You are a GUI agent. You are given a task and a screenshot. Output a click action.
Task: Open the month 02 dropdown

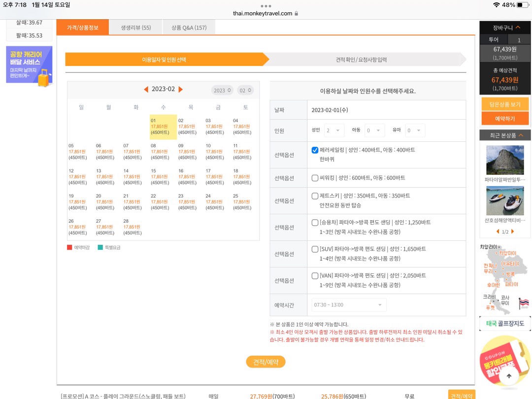tap(245, 90)
